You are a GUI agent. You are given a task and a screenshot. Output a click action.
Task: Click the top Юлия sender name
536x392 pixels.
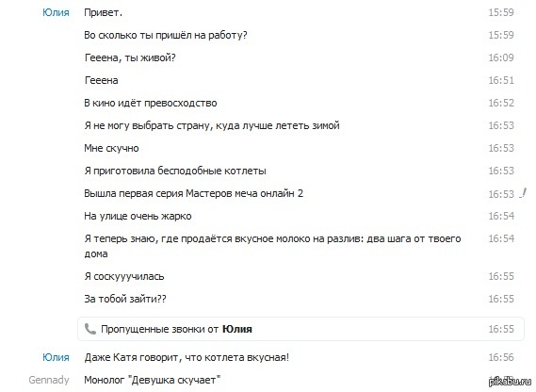click(x=56, y=12)
